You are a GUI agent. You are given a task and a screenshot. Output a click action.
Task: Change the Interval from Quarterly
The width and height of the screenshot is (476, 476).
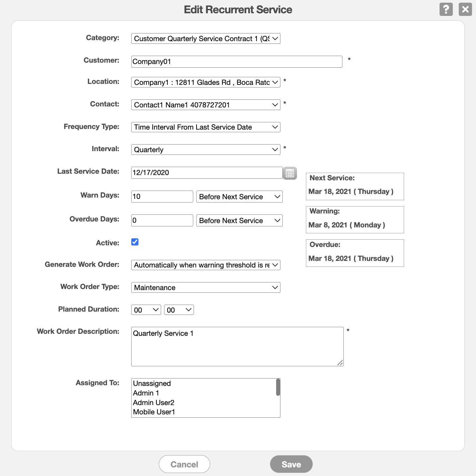tap(206, 149)
